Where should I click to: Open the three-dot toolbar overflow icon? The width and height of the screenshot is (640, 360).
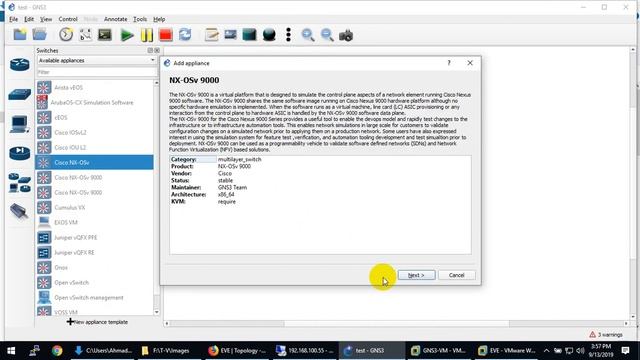coord(289,35)
